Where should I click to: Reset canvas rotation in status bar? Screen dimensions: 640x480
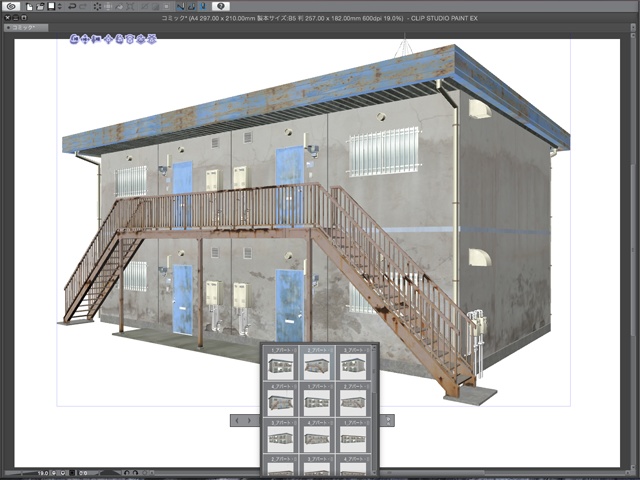(x=144, y=473)
